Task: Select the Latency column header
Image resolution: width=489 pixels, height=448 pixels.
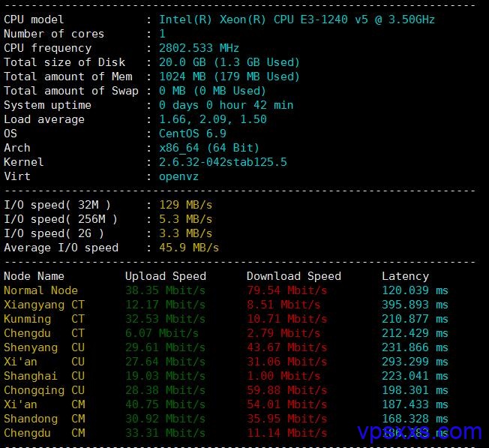Action: coord(406,276)
